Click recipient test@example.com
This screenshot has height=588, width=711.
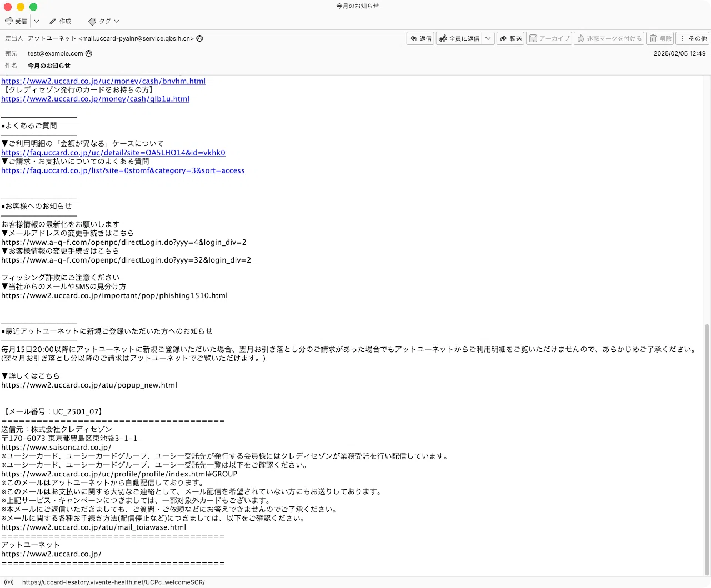click(56, 53)
